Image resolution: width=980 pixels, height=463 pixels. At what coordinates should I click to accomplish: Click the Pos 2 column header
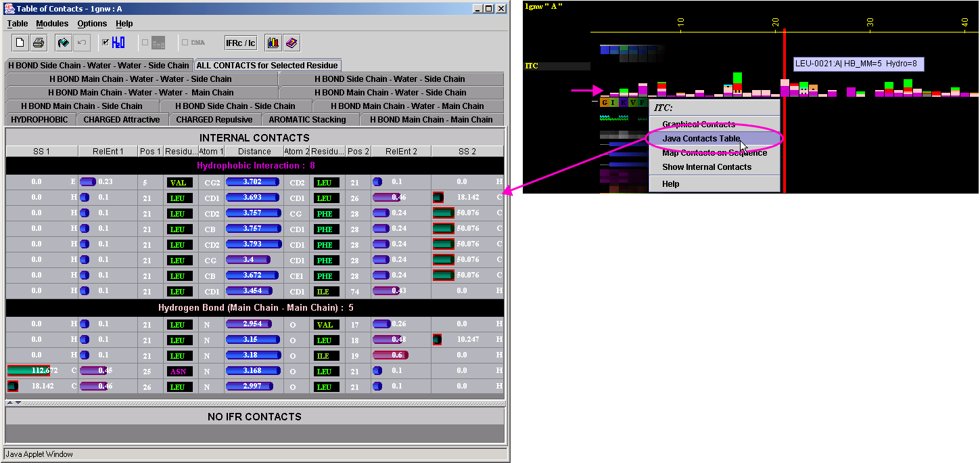click(358, 152)
